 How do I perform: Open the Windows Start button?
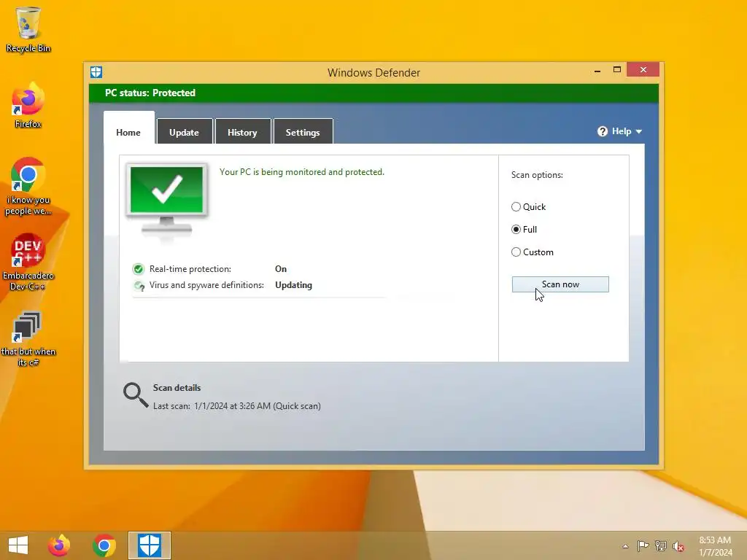pos(18,545)
